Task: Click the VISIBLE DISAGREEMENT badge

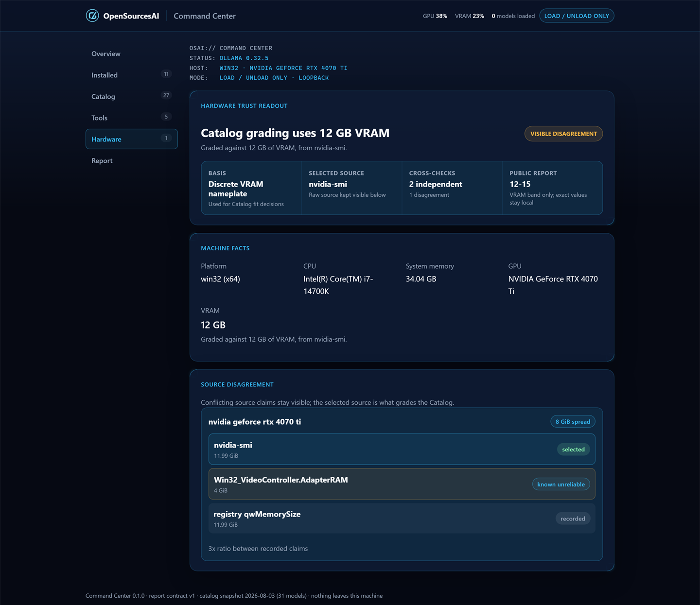Action: tap(563, 134)
